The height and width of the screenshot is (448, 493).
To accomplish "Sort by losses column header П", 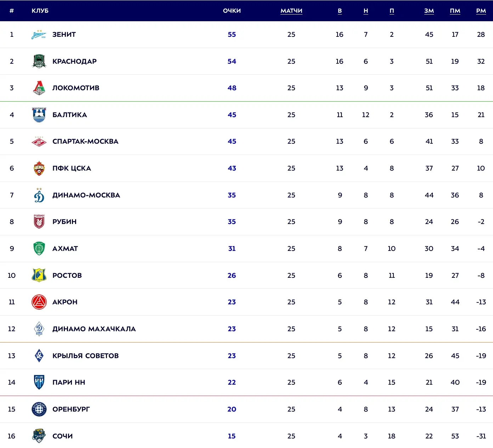I will tap(392, 11).
